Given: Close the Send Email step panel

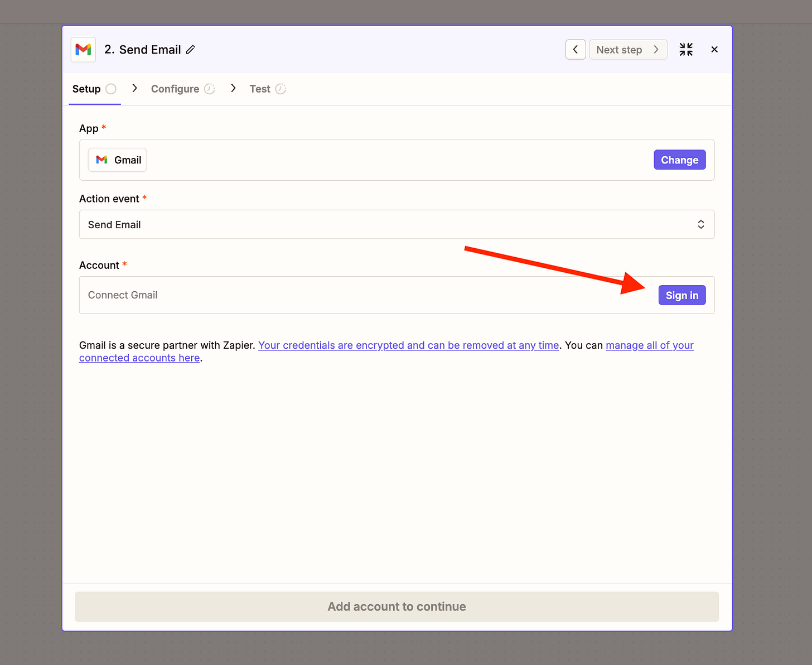Looking at the screenshot, I should pos(714,50).
